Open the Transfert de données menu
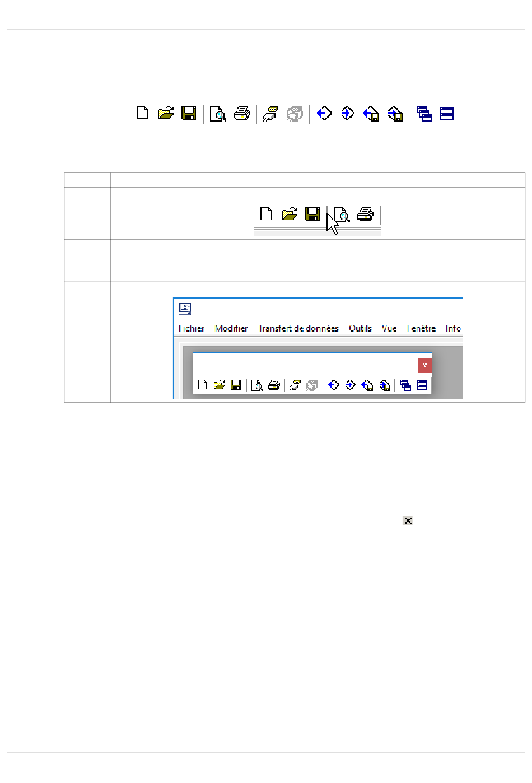This screenshot has height=783, width=532. [298, 328]
